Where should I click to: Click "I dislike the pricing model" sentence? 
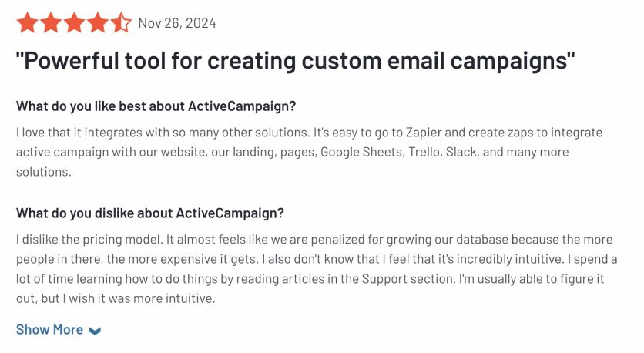(x=91, y=239)
